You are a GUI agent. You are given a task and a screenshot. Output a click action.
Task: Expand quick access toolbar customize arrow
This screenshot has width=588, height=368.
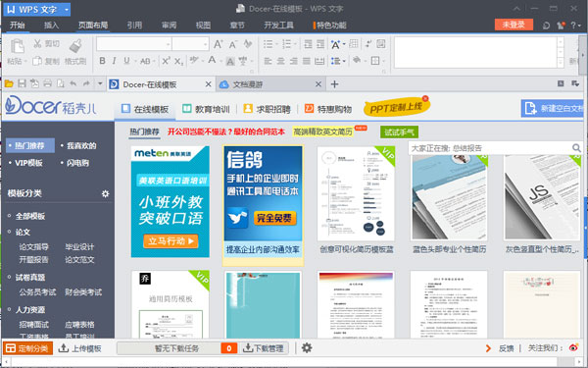click(100, 83)
